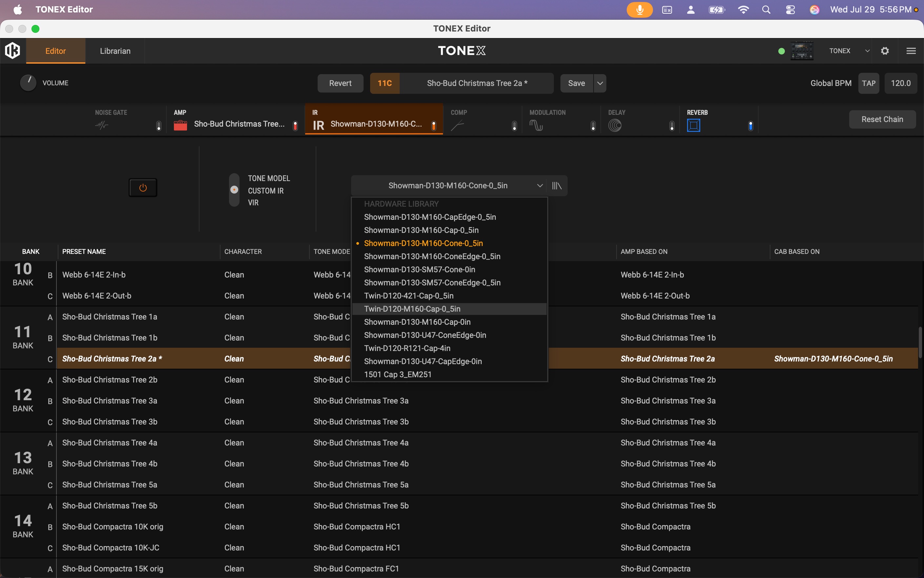Select the Delay spiral icon
The width and height of the screenshot is (924, 578).
pyautogui.click(x=615, y=125)
